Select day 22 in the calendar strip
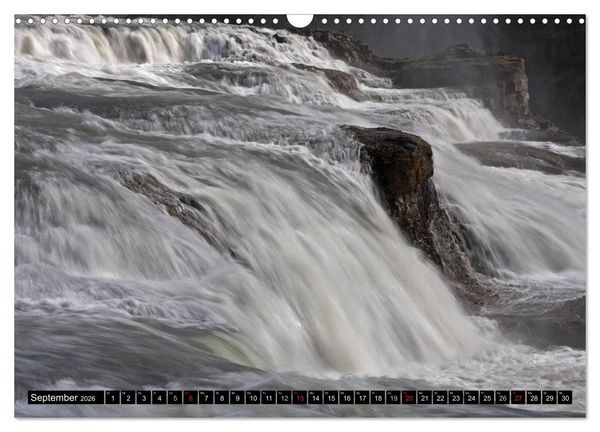 click(x=440, y=398)
